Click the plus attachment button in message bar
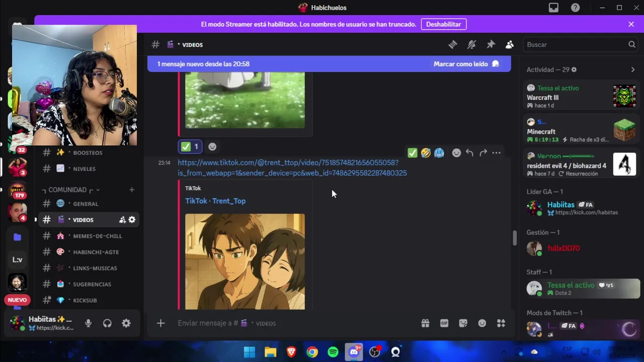The image size is (644, 362). [x=160, y=323]
